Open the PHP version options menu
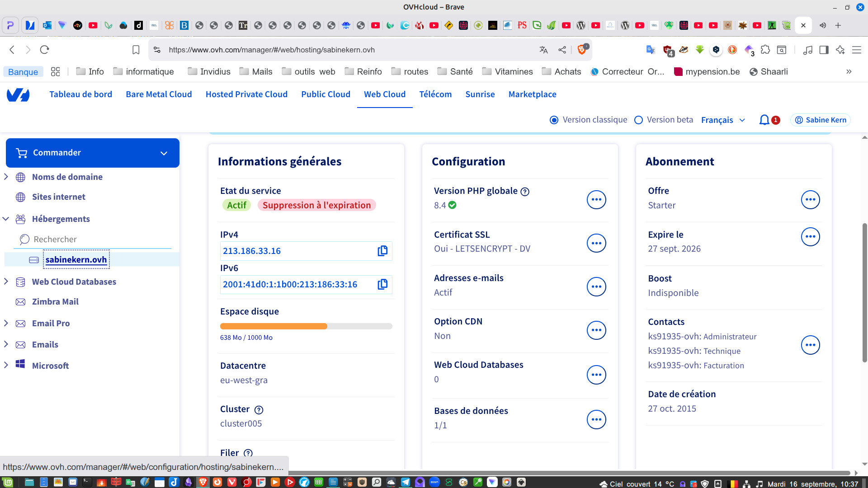Image resolution: width=868 pixels, height=488 pixels. click(596, 200)
